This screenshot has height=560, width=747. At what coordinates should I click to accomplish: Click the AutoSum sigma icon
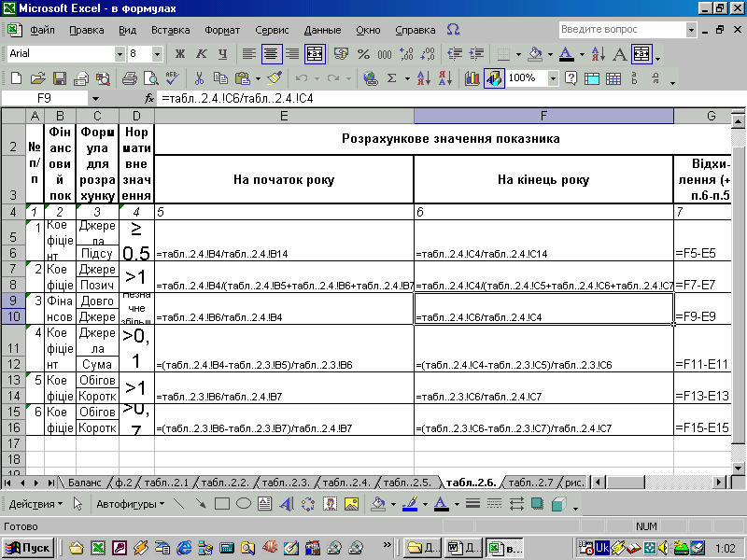[x=392, y=78]
